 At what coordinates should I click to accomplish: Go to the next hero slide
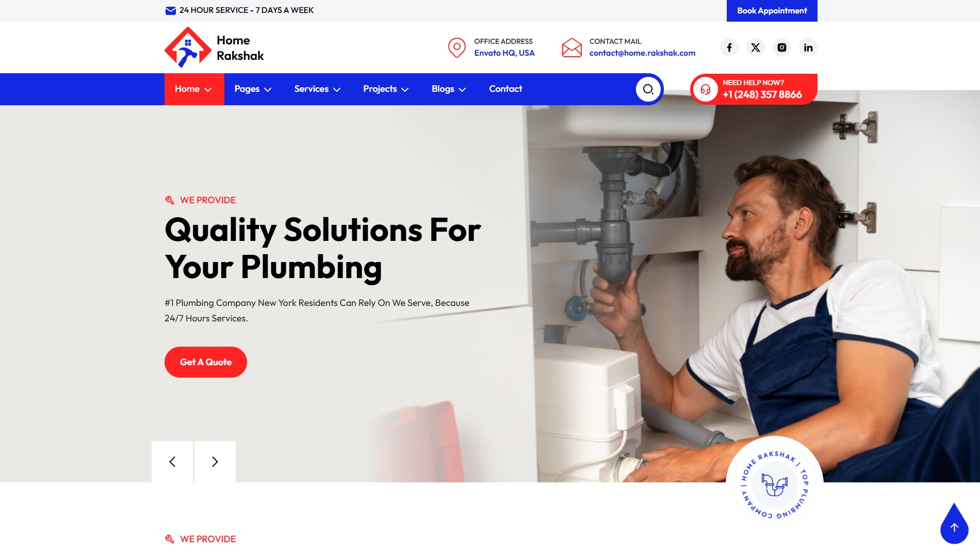[x=215, y=462]
